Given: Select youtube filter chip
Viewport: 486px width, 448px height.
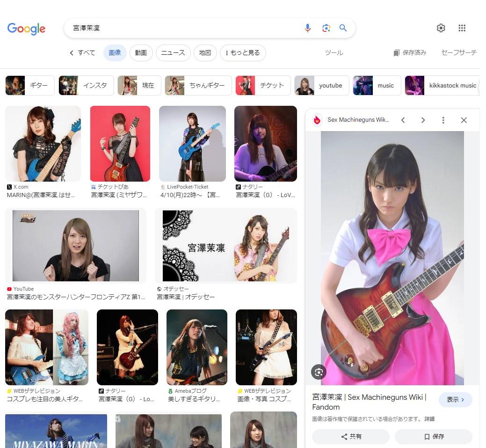Looking at the screenshot, I should tap(321, 85).
